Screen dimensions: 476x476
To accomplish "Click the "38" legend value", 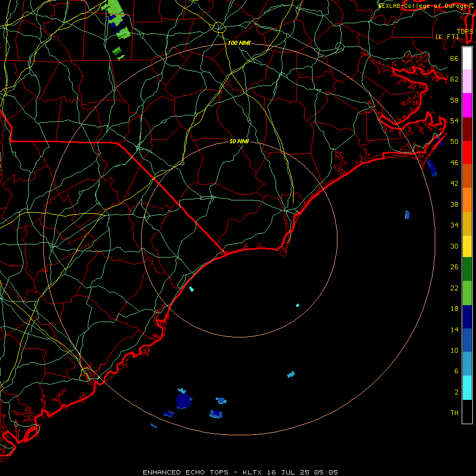I will click(x=454, y=204).
